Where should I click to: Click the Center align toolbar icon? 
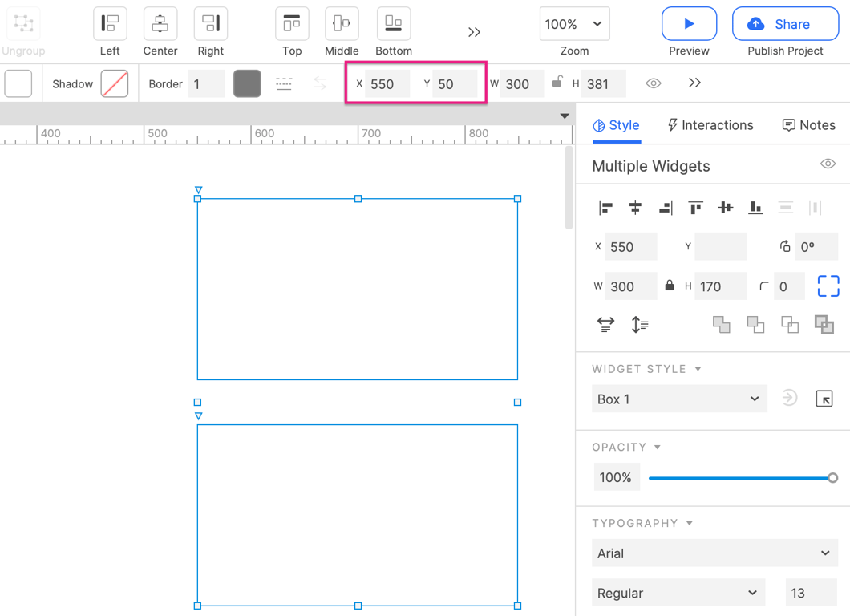160,24
